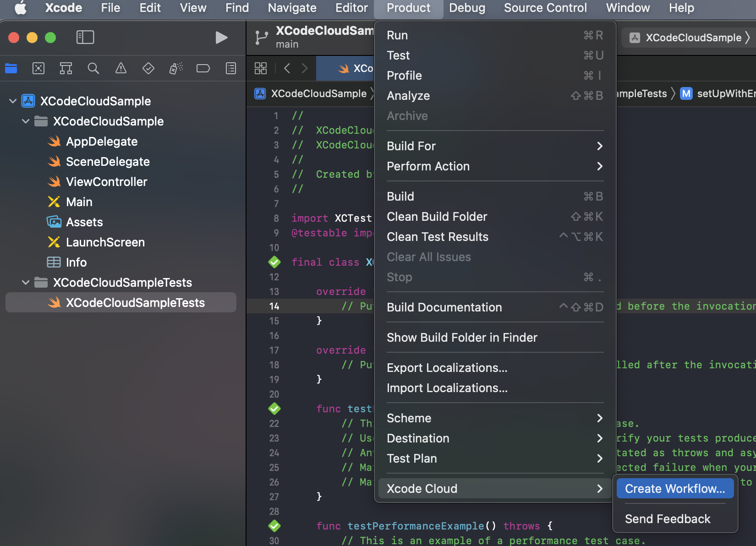Image resolution: width=756 pixels, height=546 pixels.
Task: Collapse the XCodeCloudSampleTests group folder
Action: tap(26, 283)
